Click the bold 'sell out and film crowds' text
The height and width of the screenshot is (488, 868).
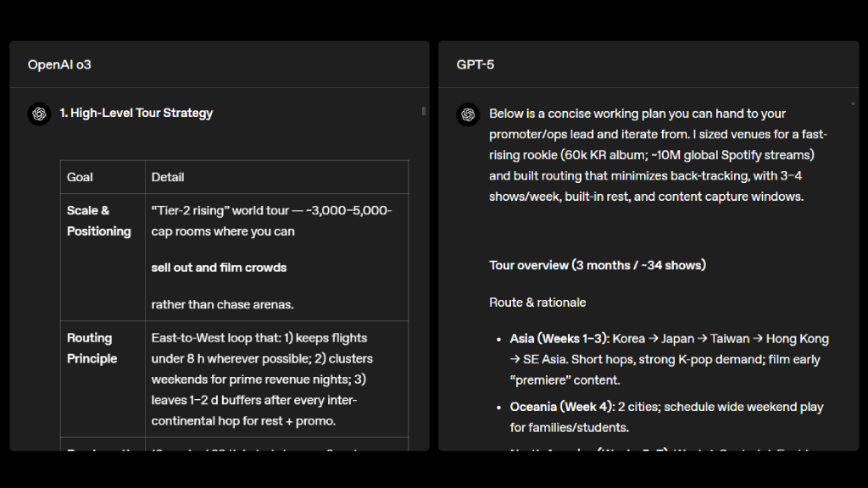(219, 268)
